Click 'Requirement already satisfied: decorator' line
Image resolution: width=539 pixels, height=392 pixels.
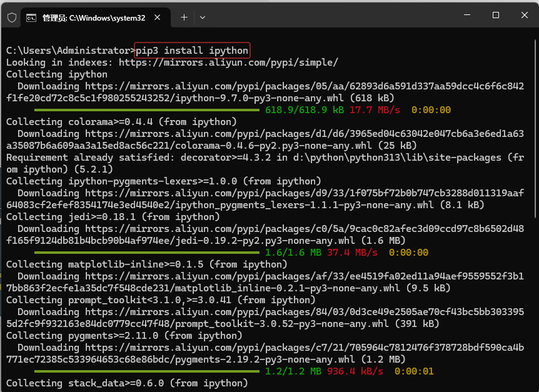coord(265,164)
